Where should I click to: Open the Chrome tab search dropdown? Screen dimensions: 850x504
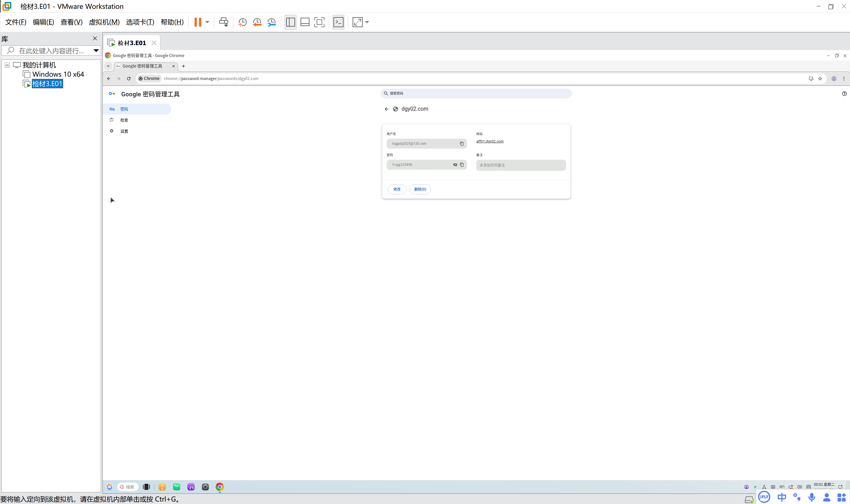point(108,66)
